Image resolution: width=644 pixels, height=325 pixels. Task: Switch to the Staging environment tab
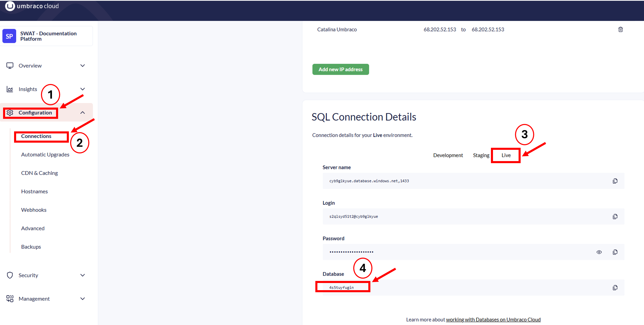[481, 155]
